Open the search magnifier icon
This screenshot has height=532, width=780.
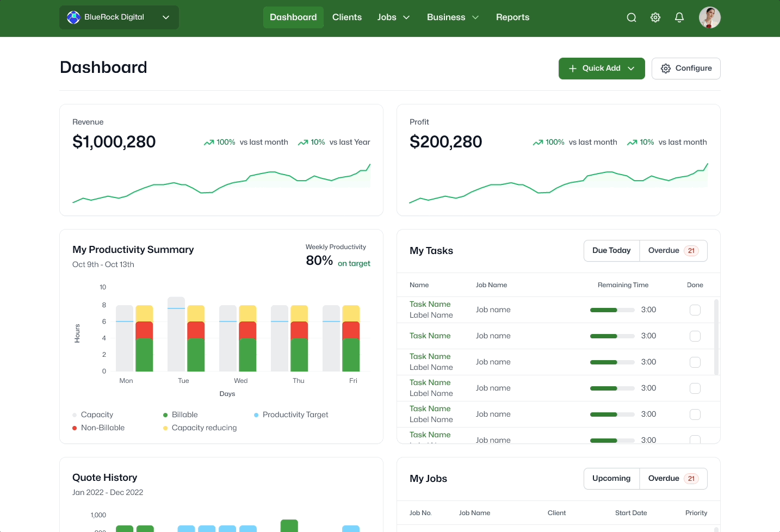click(632, 17)
